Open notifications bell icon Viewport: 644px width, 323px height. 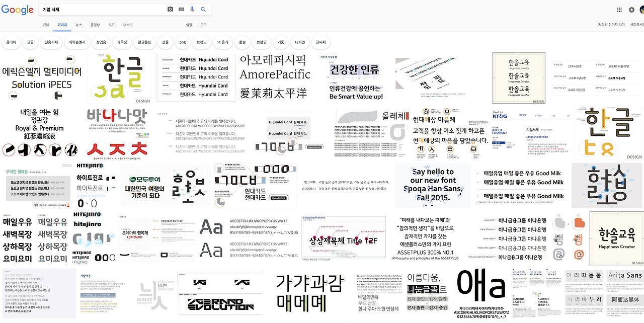631,10
